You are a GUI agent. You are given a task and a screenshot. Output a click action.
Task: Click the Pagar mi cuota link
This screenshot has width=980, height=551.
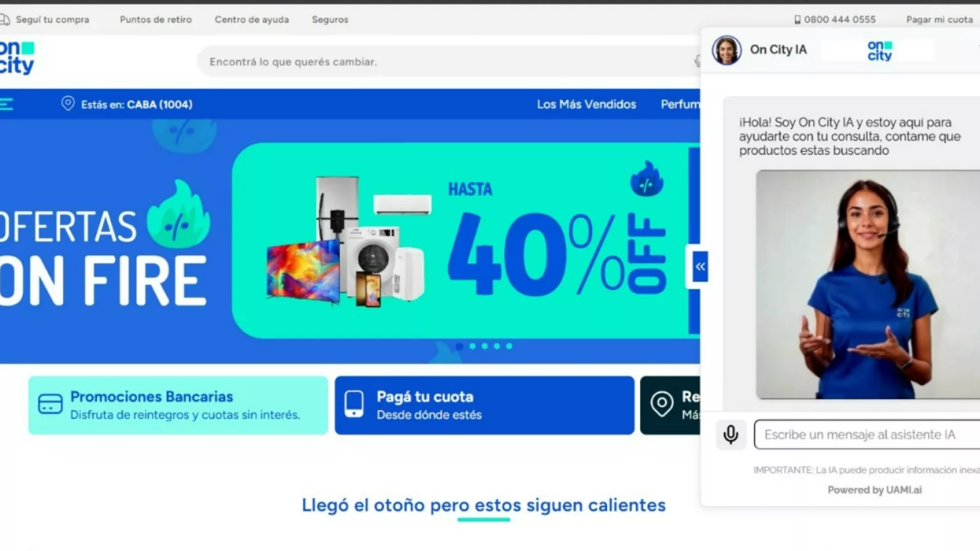939,20
